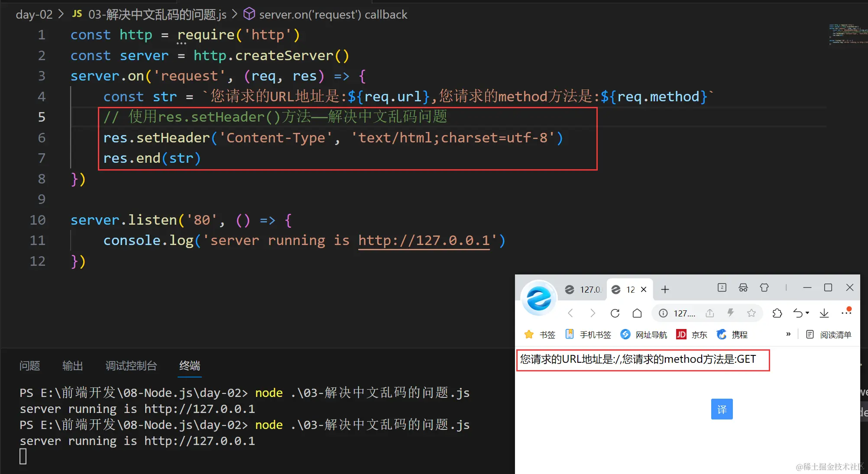The image size is (868, 474).
Task: Open the three-dot browser menu
Action: [x=846, y=313]
